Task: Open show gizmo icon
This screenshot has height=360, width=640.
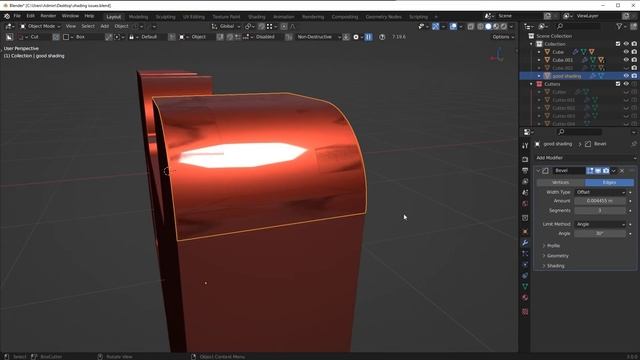Action: [436, 26]
